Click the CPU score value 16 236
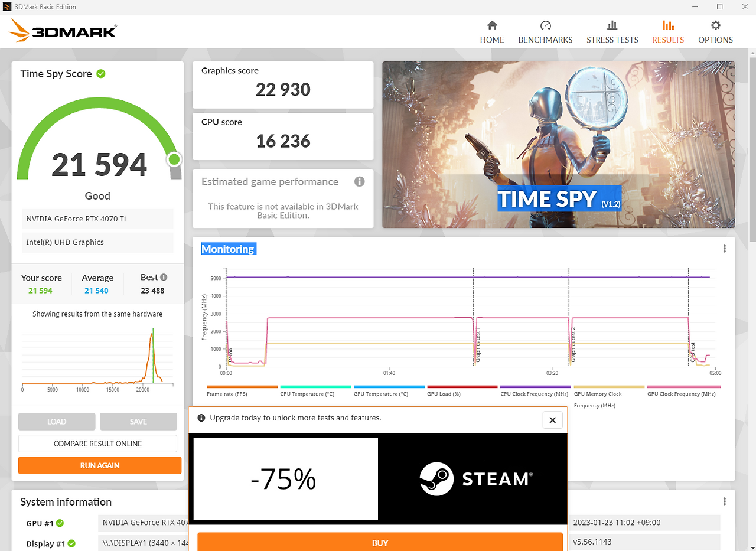This screenshot has height=551, width=756. (283, 141)
